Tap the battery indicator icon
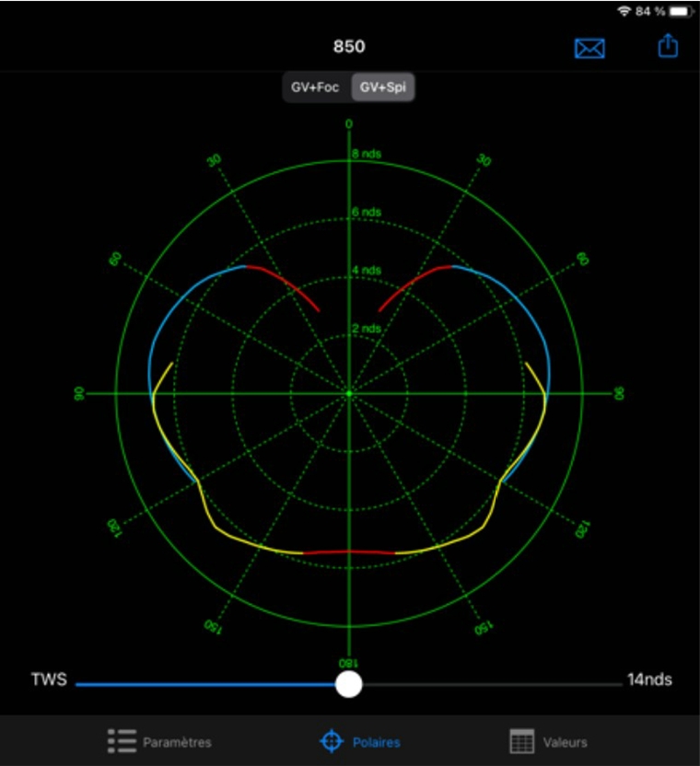 [682, 11]
